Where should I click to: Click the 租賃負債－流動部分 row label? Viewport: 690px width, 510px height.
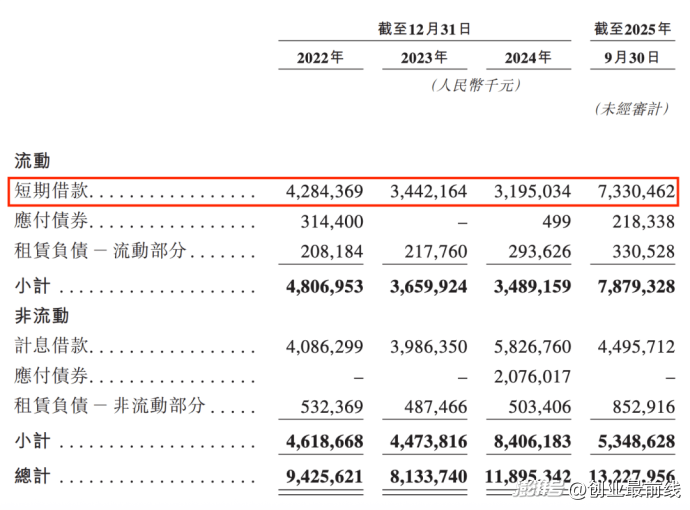tap(102, 251)
